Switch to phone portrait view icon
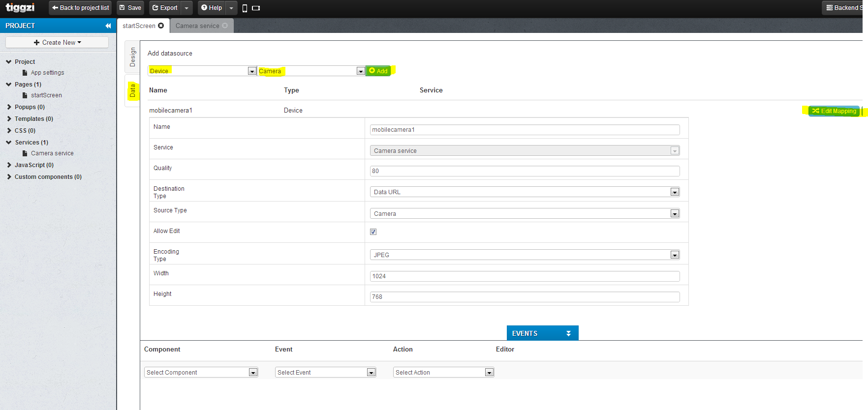Image resolution: width=868 pixels, height=410 pixels. tap(245, 8)
